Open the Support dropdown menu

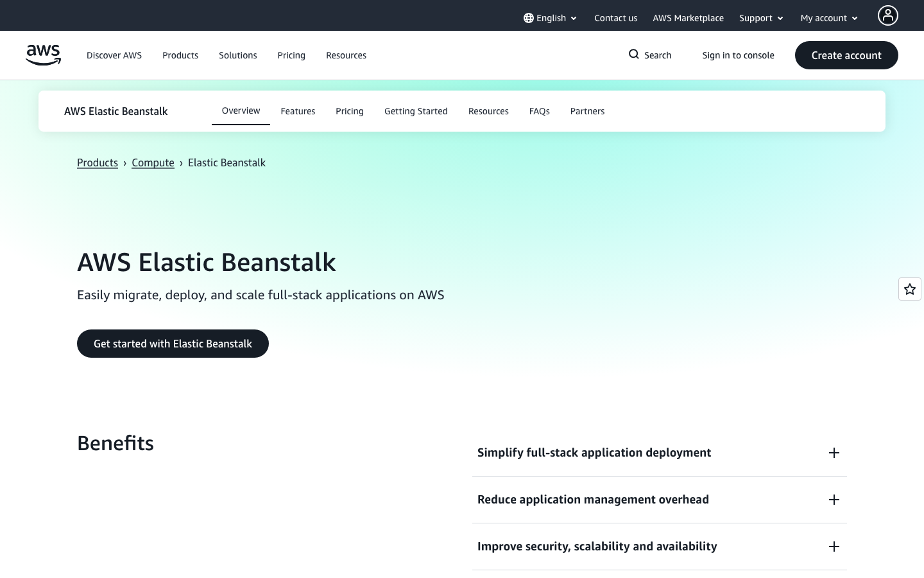(x=761, y=18)
